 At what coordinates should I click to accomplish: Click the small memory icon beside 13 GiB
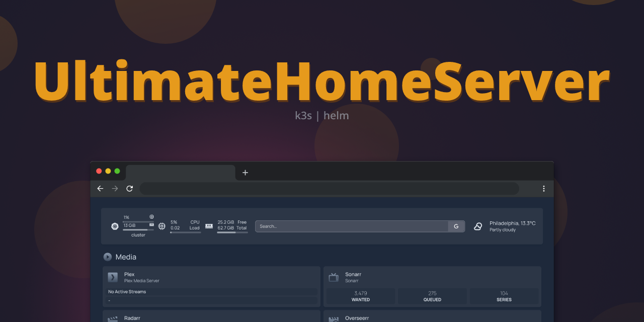[x=151, y=225]
